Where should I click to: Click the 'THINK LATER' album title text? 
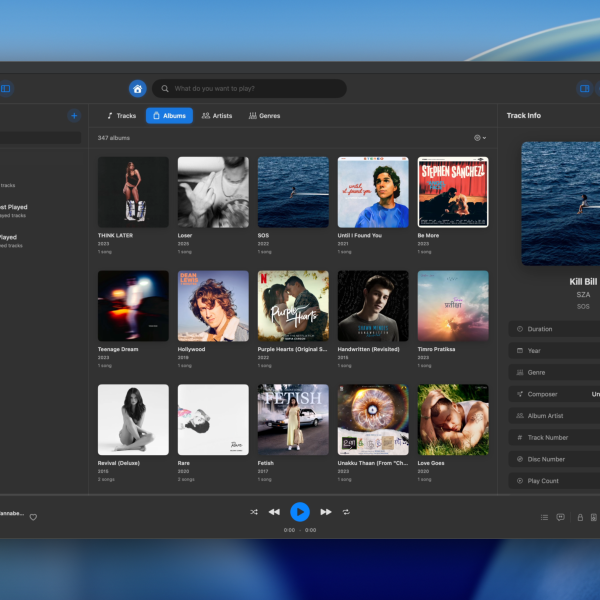point(115,235)
